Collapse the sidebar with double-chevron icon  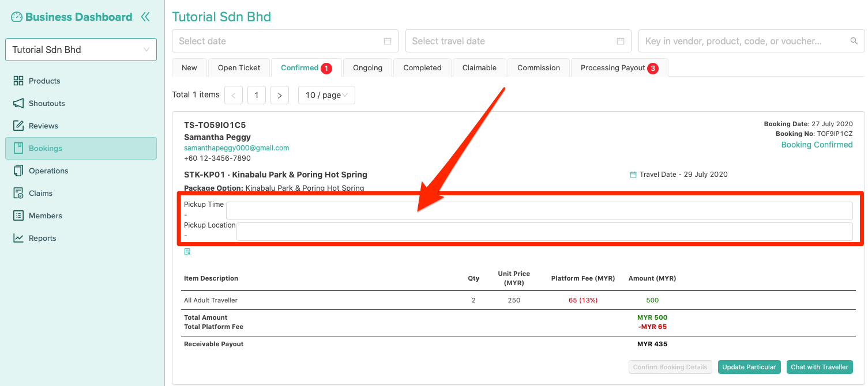145,17
